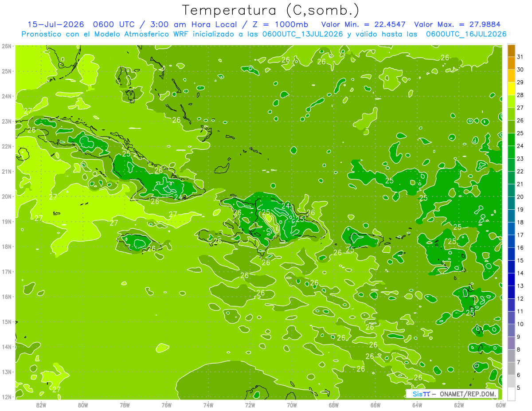Click the color scale label "5"
Image resolution: width=532 pixels, height=411 pixels.
click(519, 388)
